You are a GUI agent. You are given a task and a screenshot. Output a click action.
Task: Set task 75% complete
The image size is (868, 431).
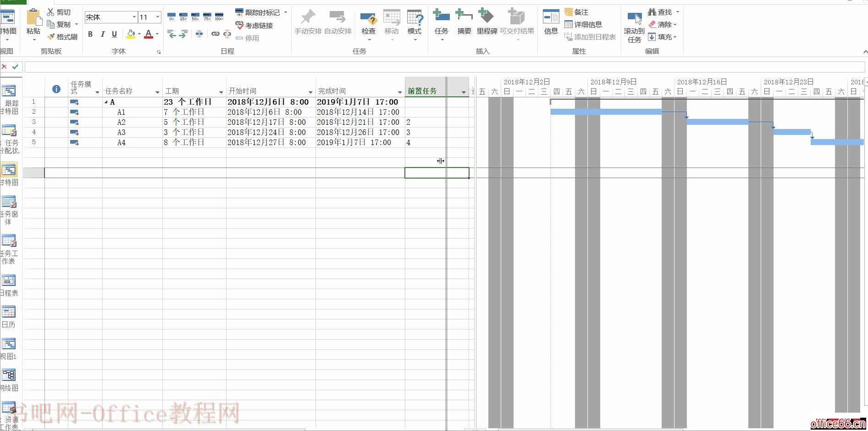207,17
